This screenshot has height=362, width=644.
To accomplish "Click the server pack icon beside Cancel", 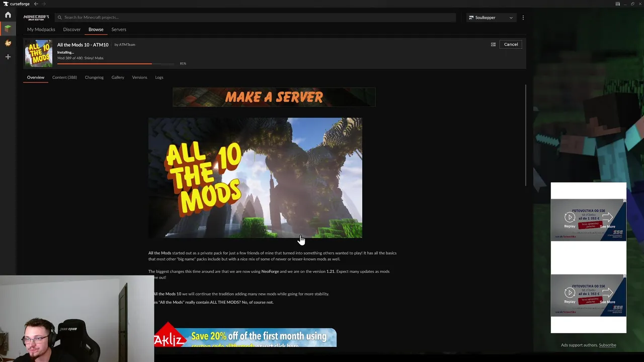I will click(493, 44).
